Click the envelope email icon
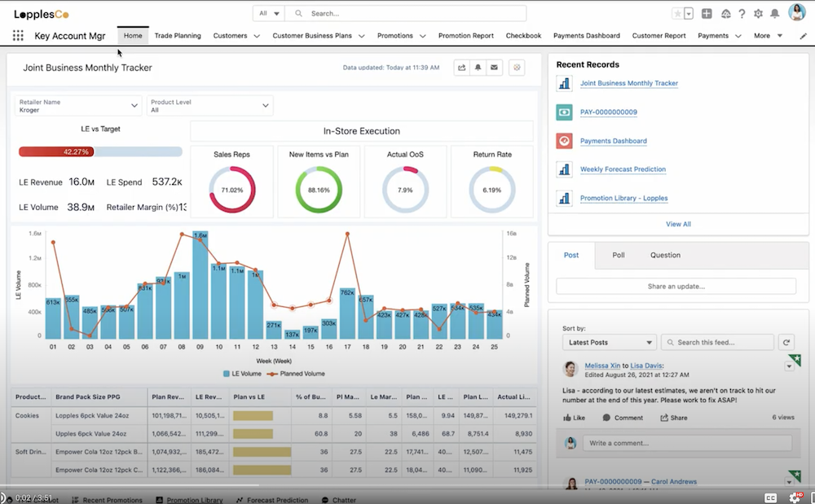The width and height of the screenshot is (815, 504). pos(494,68)
